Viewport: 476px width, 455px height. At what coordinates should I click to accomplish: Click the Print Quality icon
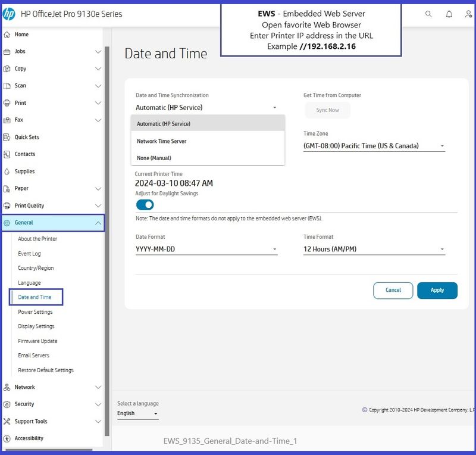click(7, 206)
